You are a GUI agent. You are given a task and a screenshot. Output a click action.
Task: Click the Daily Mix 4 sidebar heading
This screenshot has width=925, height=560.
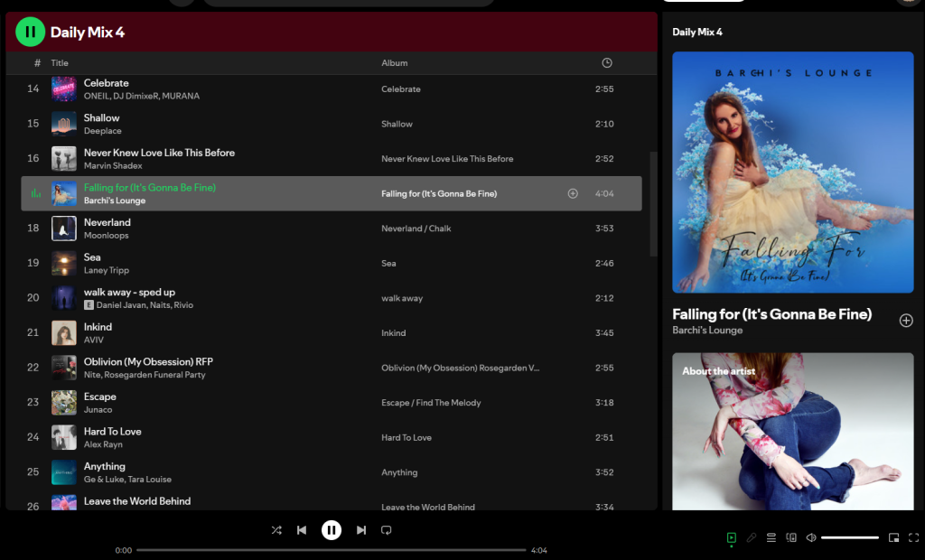[696, 32]
